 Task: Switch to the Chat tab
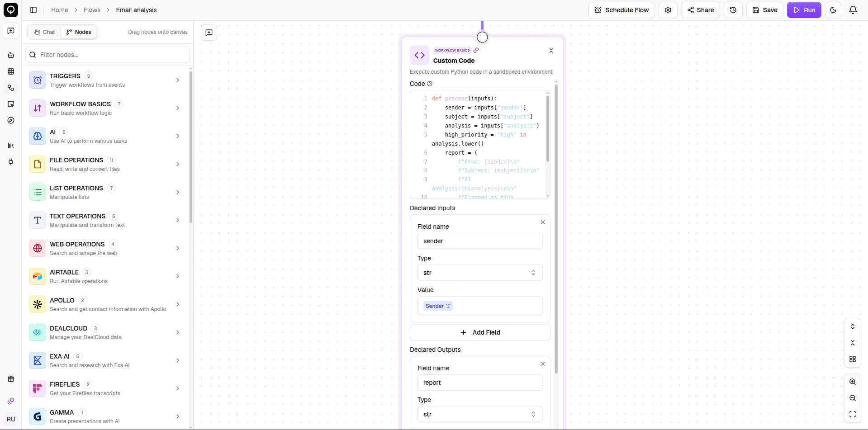(x=44, y=32)
